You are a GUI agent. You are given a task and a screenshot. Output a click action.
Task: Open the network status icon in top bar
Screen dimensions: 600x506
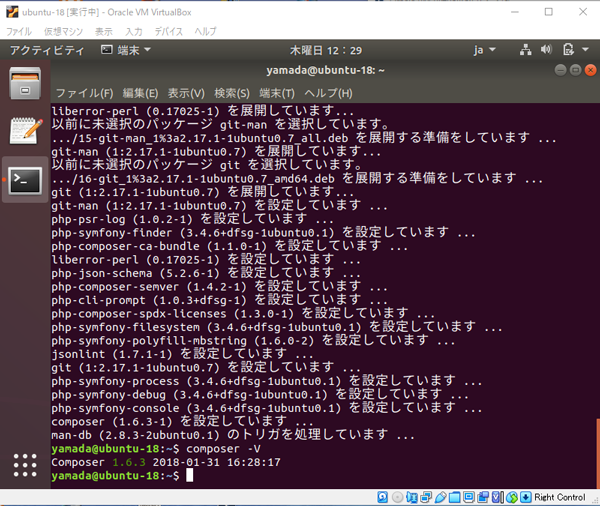pyautogui.click(x=525, y=50)
